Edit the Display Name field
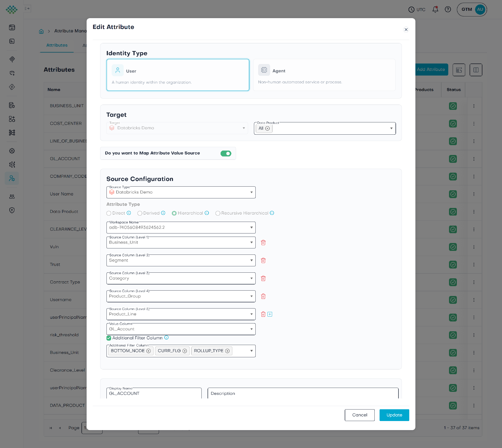The image size is (502, 448). pyautogui.click(x=154, y=393)
